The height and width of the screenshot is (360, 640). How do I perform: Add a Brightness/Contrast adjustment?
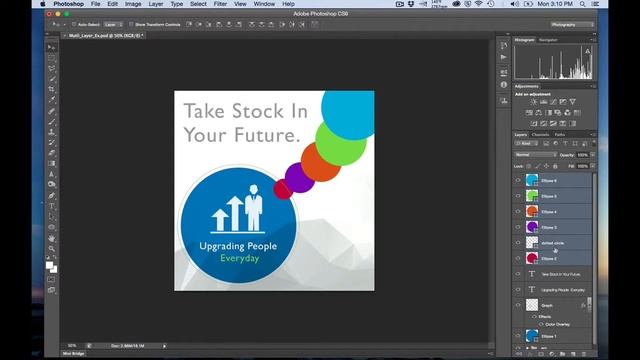[x=533, y=102]
